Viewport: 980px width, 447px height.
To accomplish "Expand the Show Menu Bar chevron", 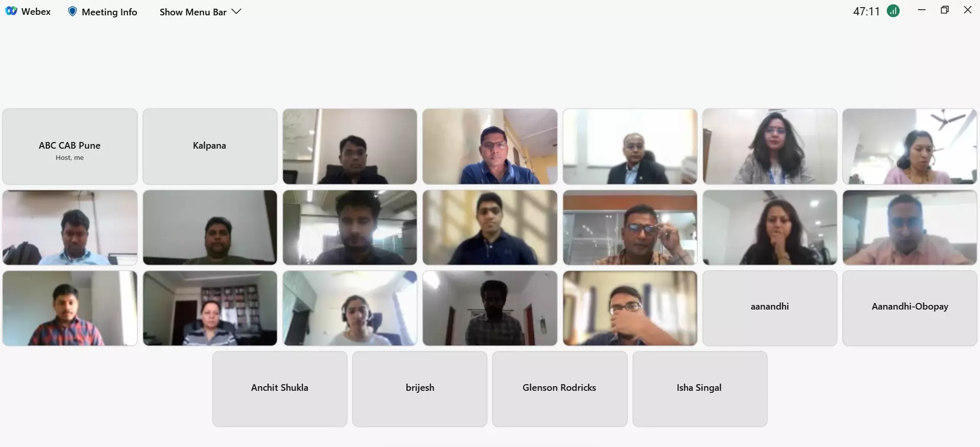I will pos(236,11).
